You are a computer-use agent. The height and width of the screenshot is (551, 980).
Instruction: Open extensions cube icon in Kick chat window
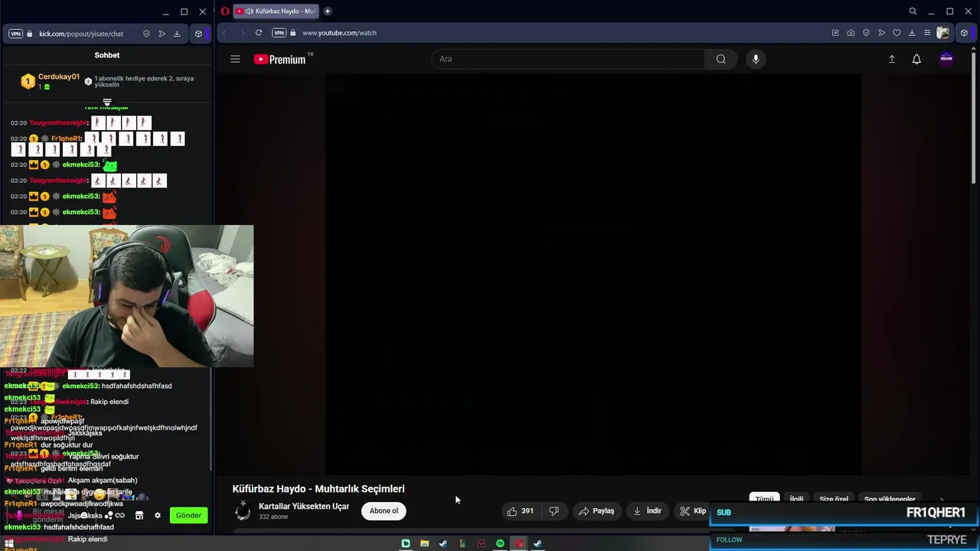[x=198, y=34]
